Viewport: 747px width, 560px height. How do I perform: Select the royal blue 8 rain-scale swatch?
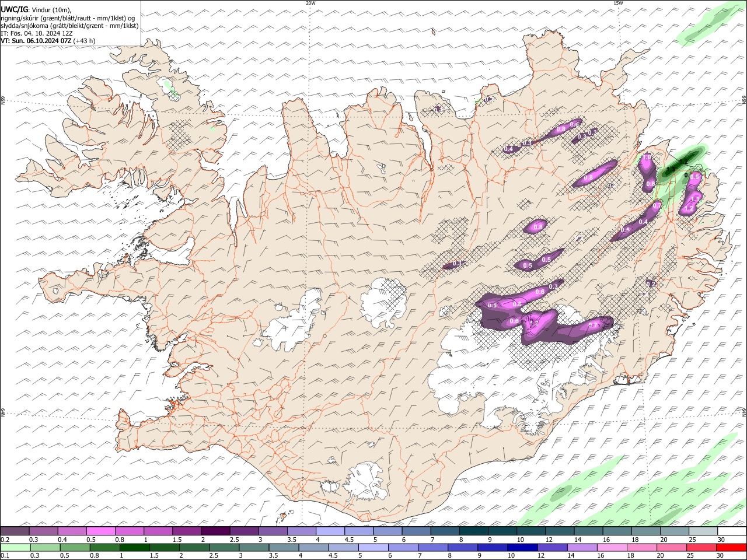(x=463, y=547)
